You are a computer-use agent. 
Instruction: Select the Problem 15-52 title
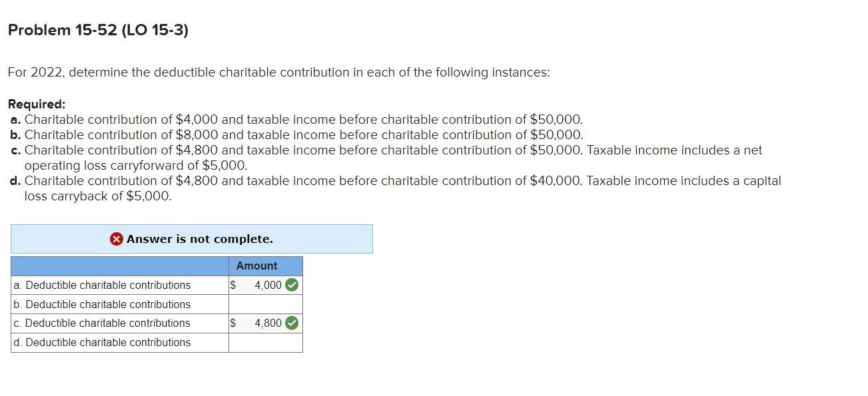tap(98, 30)
